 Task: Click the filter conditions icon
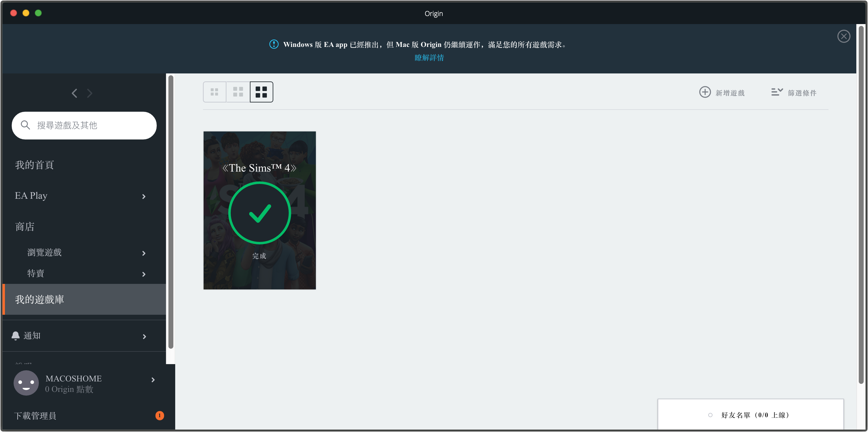[x=777, y=92]
